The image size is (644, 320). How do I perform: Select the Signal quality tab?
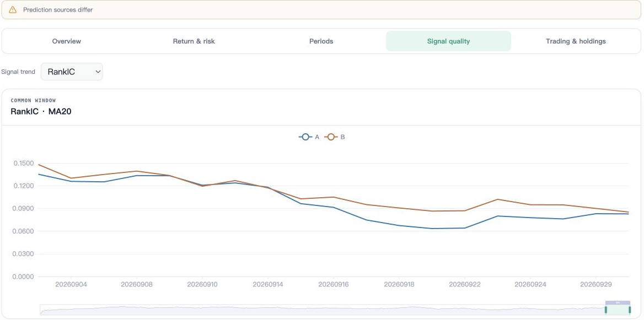pyautogui.click(x=448, y=41)
